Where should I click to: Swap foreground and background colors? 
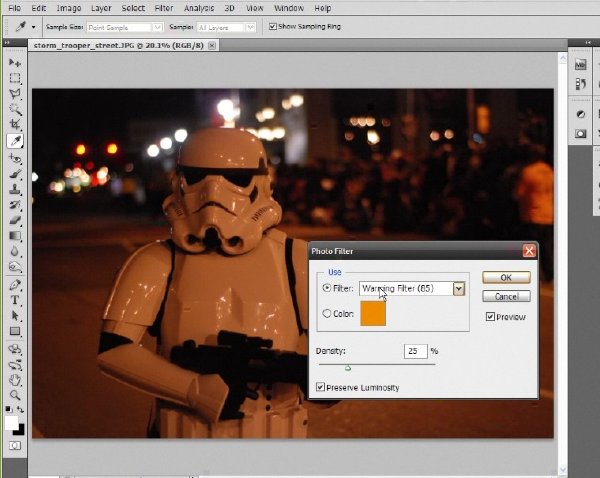click(x=20, y=409)
